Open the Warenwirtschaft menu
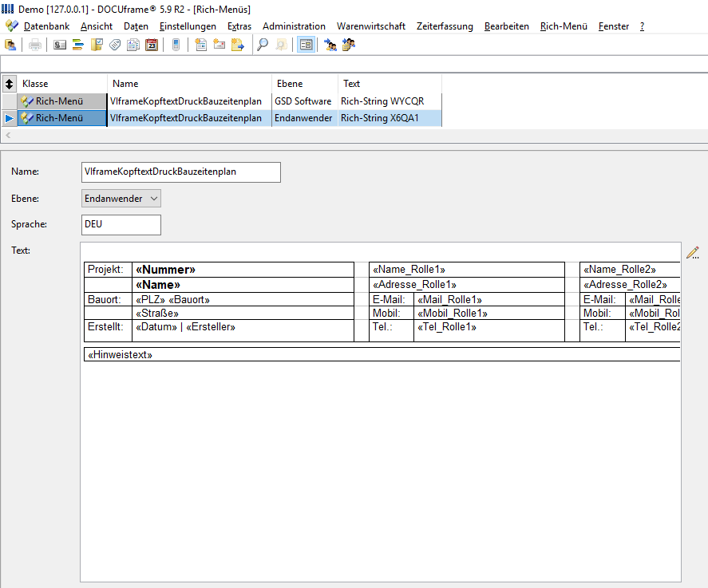The height and width of the screenshot is (588, 708). [x=370, y=26]
